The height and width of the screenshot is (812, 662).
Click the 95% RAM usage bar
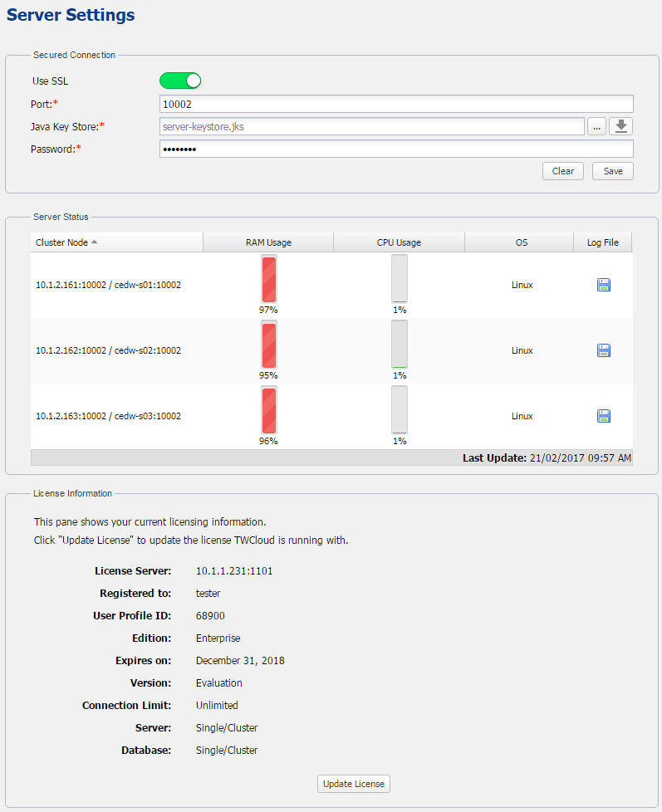coord(269,345)
